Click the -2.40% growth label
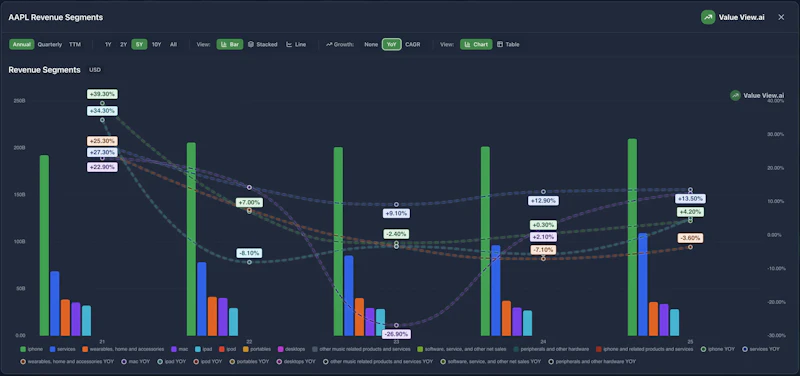This screenshot has height=376, width=800. [x=396, y=234]
